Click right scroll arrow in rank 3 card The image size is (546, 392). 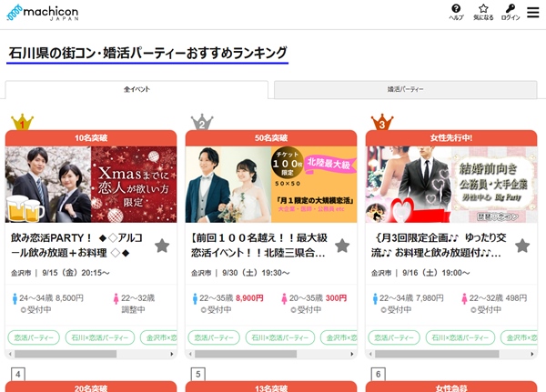click(x=532, y=354)
